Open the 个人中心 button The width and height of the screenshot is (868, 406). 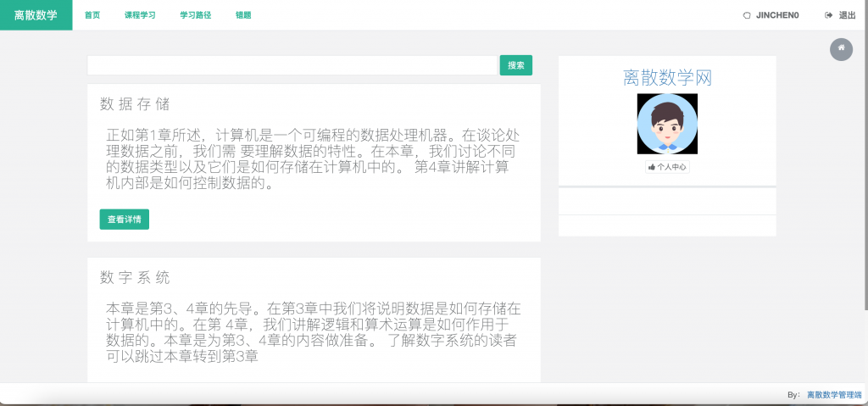(667, 167)
